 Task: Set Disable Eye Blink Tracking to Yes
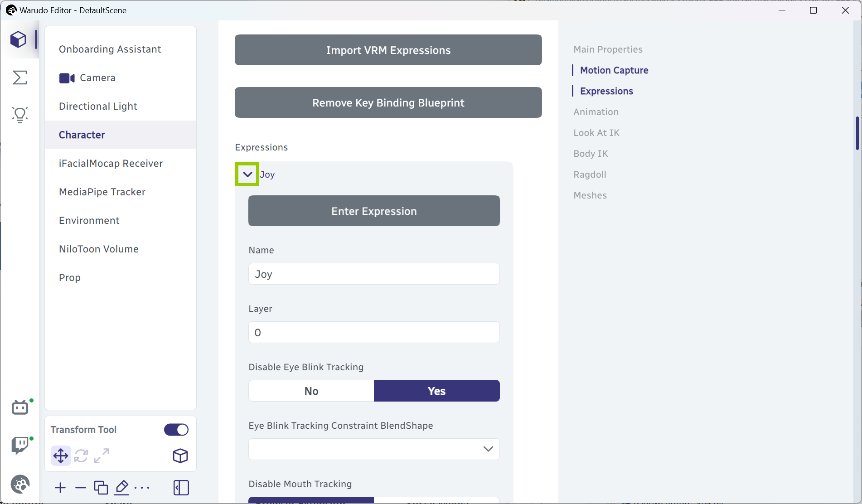tap(437, 391)
